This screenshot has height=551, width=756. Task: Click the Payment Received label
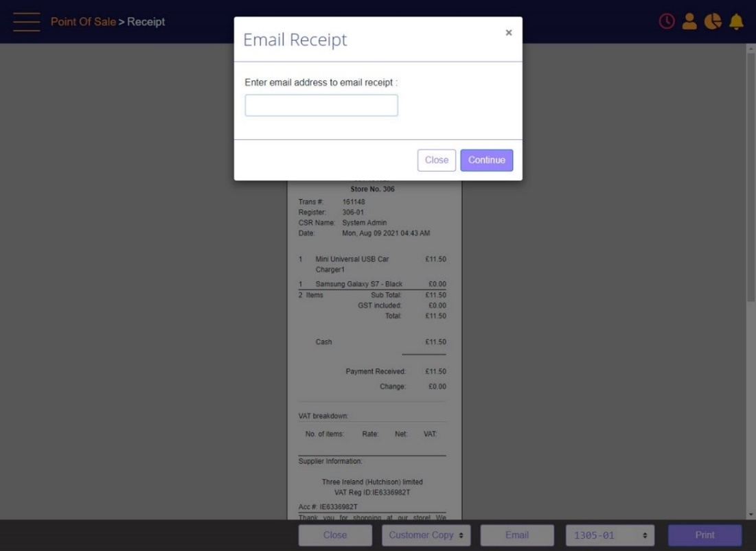pos(376,371)
